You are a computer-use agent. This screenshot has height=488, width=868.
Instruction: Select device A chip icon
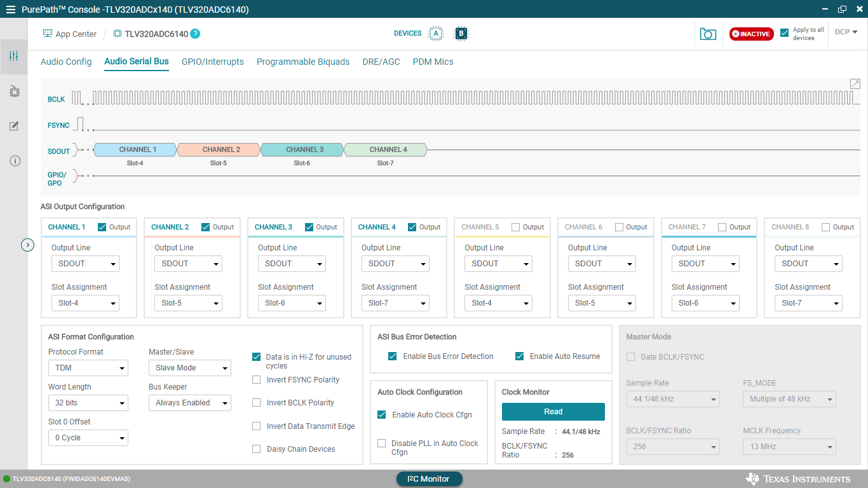[x=436, y=34]
